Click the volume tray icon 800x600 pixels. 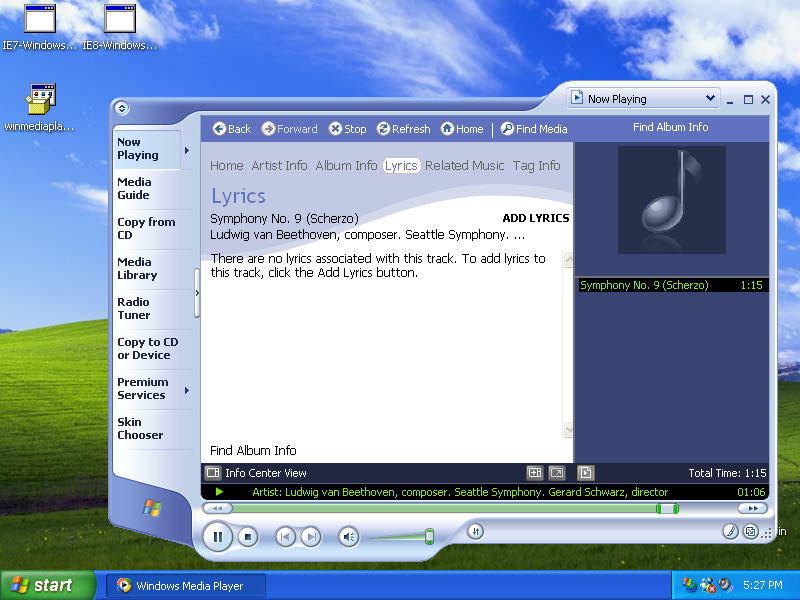[725, 585]
